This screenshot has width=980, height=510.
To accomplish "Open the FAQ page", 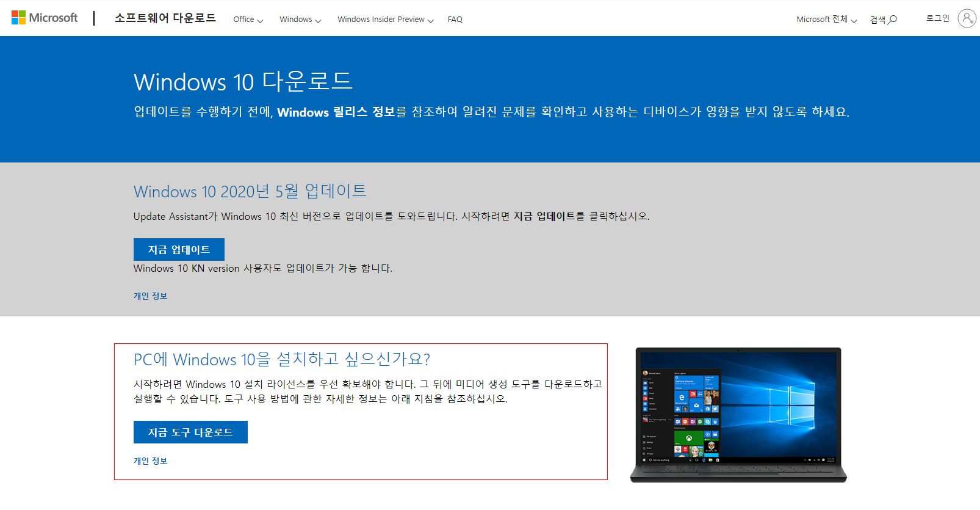I will coord(455,20).
